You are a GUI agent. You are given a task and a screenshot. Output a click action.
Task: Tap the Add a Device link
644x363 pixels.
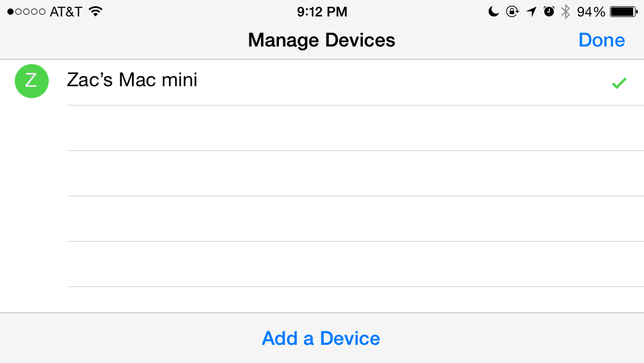(321, 339)
